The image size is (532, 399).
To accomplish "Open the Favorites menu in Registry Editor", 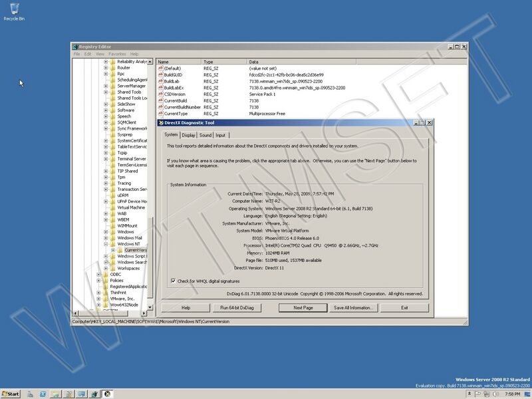I will [x=118, y=54].
